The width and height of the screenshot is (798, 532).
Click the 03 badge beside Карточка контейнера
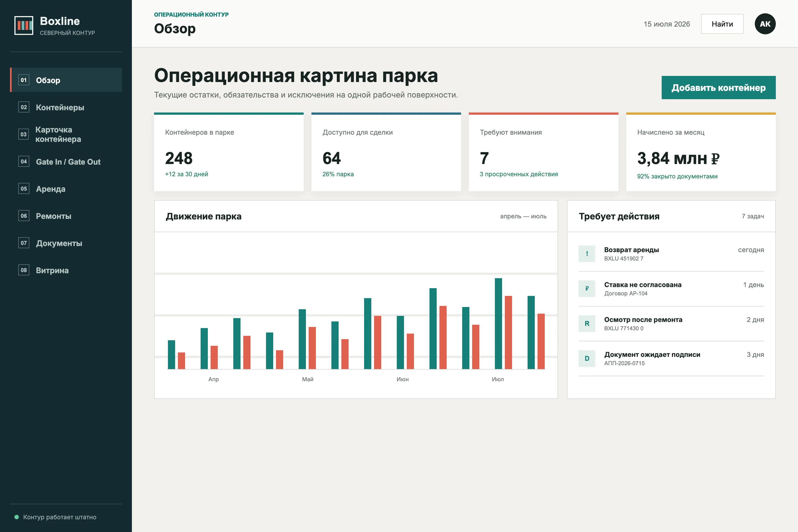tap(24, 134)
